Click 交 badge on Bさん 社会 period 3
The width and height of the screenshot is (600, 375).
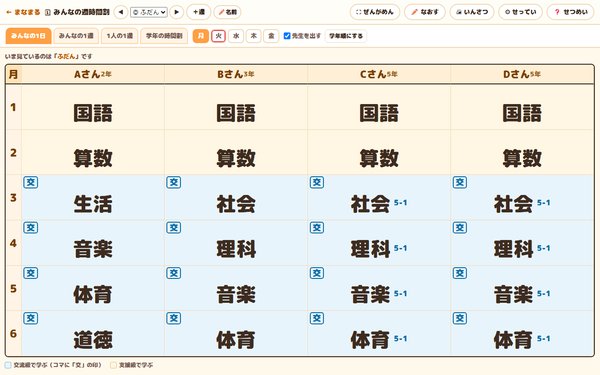tap(173, 182)
